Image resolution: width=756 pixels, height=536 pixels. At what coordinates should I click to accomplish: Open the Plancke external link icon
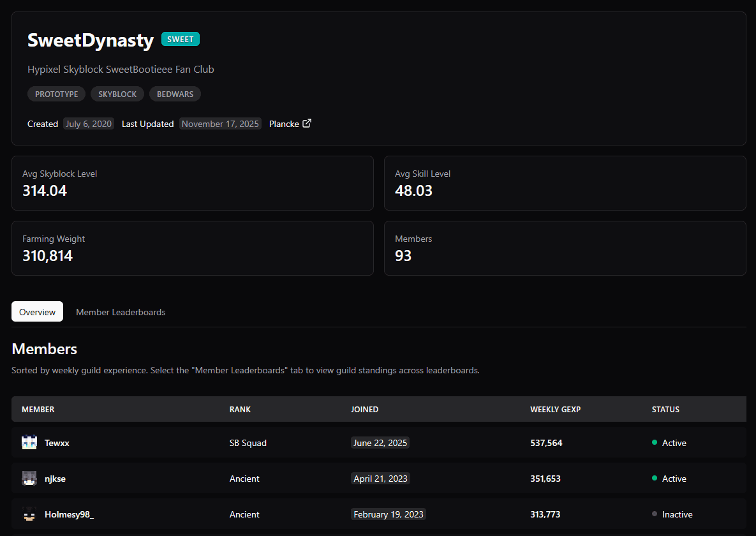[x=307, y=124]
